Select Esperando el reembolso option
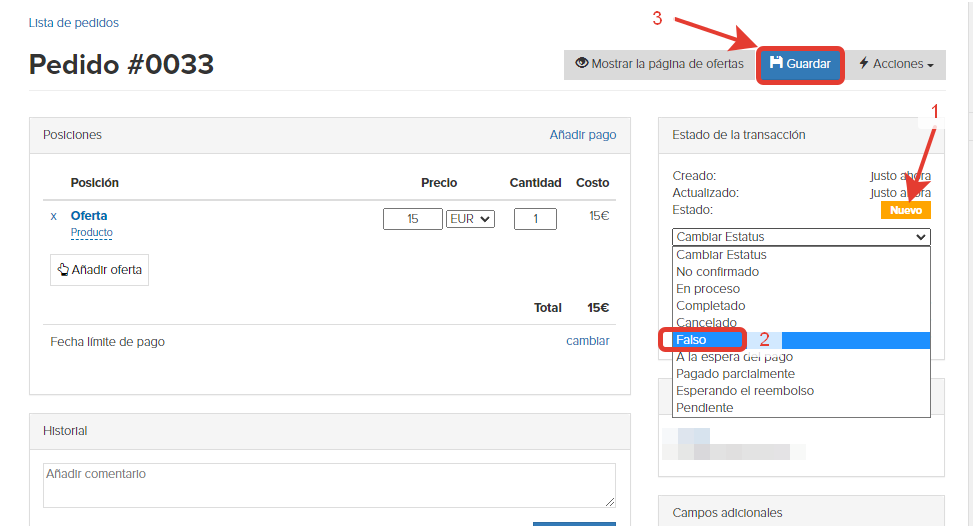This screenshot has height=526, width=973. click(801, 391)
